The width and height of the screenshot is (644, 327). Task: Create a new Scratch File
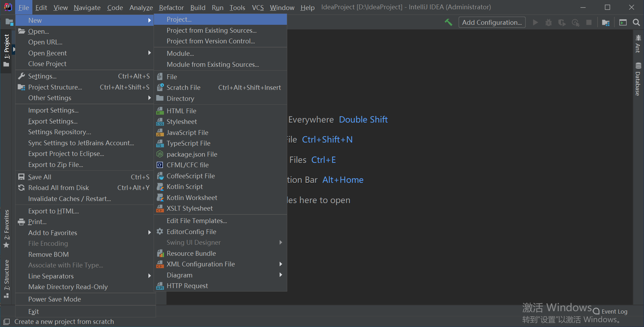point(220,87)
